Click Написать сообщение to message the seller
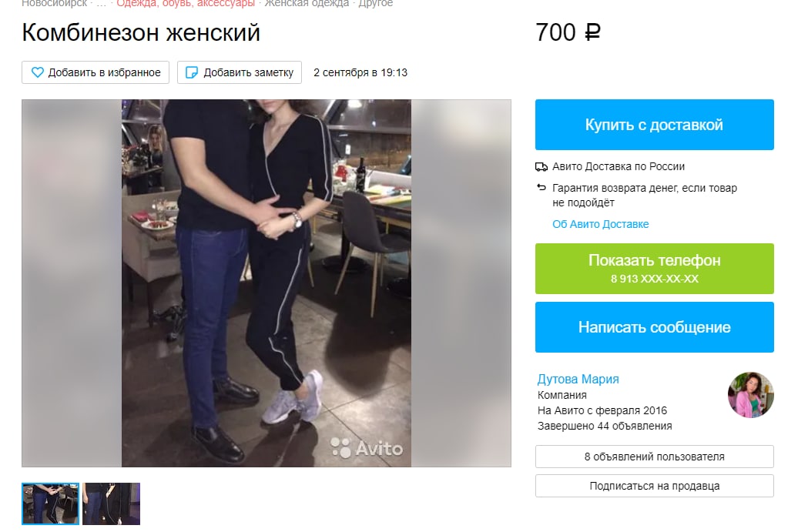 coord(655,327)
